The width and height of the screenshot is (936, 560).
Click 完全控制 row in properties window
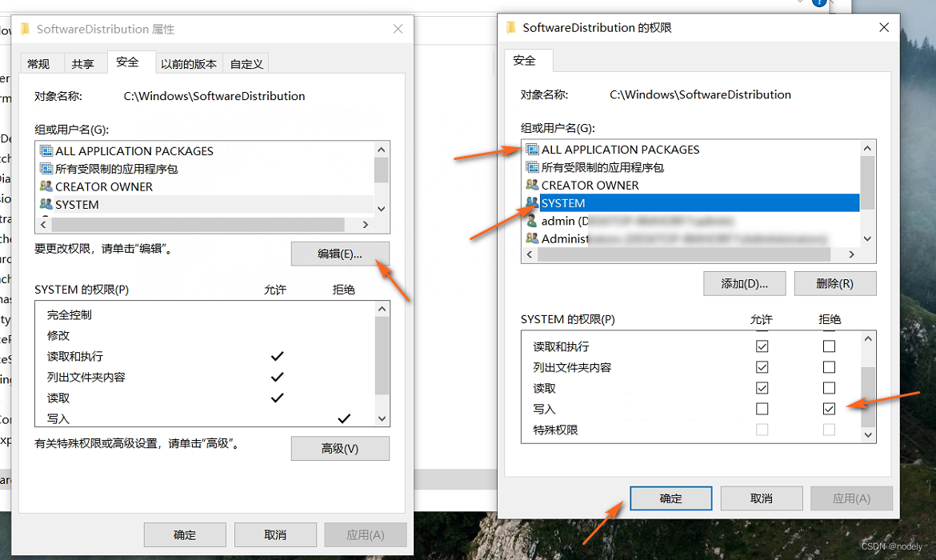click(205, 314)
